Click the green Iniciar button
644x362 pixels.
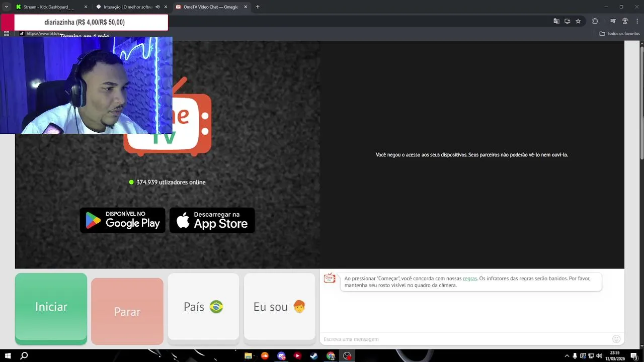pos(51,308)
